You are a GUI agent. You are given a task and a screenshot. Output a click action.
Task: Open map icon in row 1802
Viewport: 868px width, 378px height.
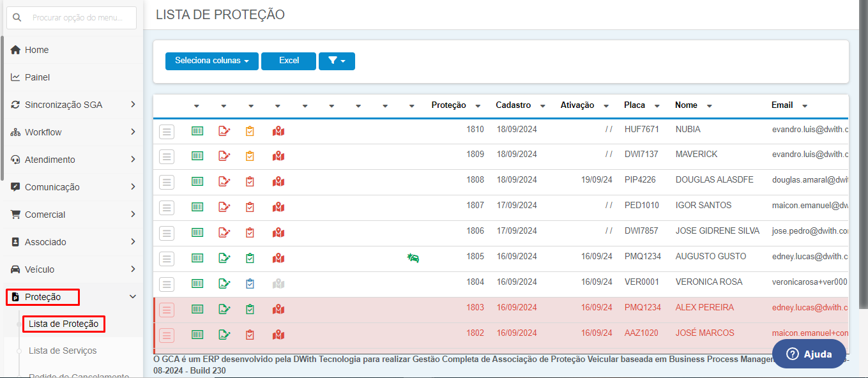pyautogui.click(x=278, y=335)
